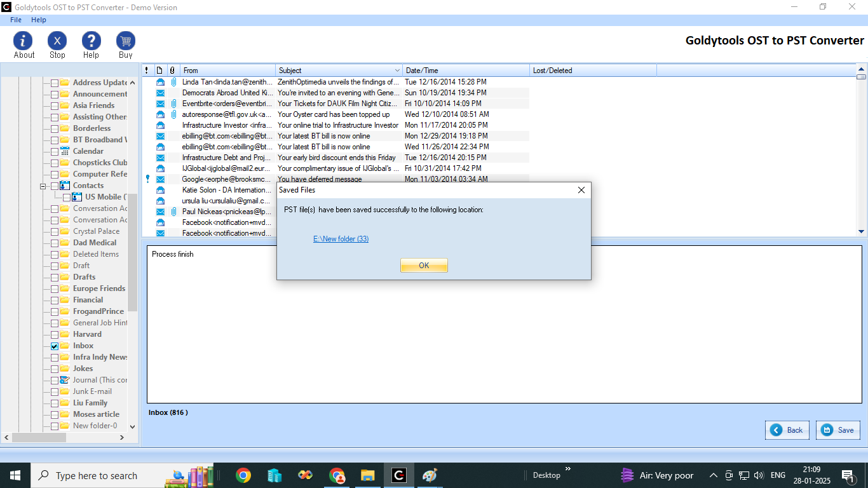This screenshot has width=868, height=488.
Task: Click the attachment paperclip on Eventbrite email
Action: tap(173, 104)
